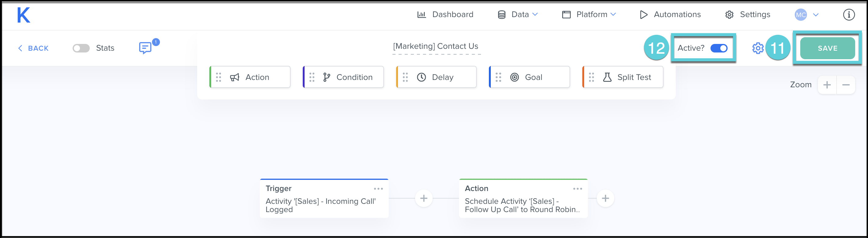
Task: Select the Condition branch block
Action: [343, 77]
